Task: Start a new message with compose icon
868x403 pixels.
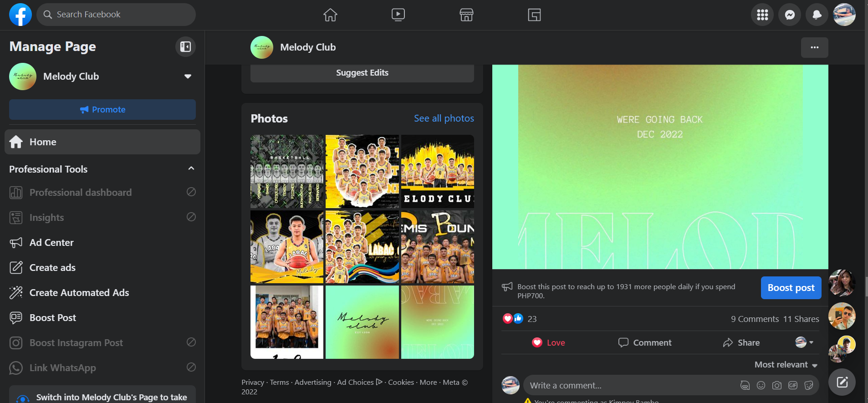Action: 842,382
